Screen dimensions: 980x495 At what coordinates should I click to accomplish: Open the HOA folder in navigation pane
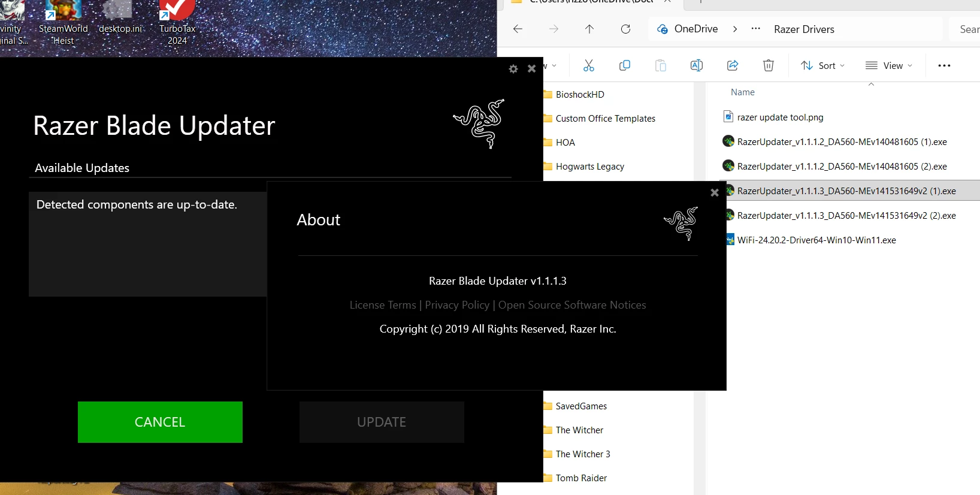click(565, 143)
